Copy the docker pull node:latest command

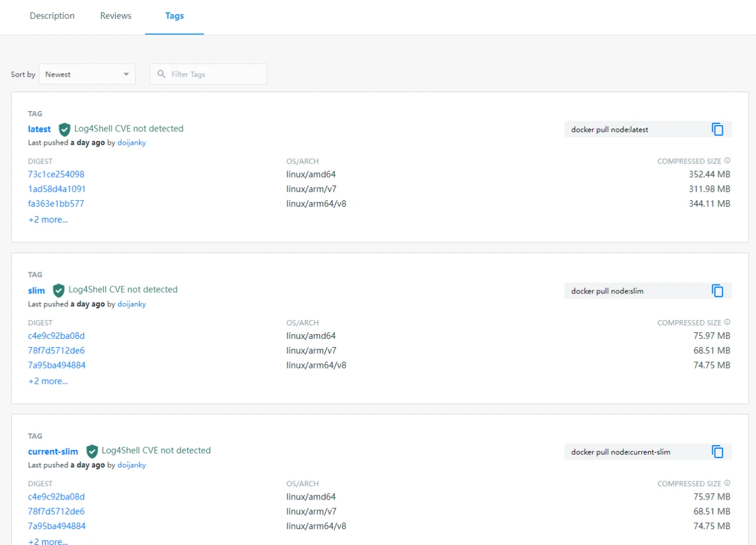tap(718, 129)
